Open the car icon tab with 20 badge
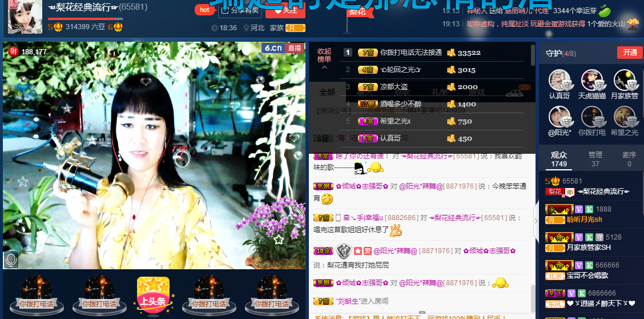The height and width of the screenshot is (319, 644). (x=514, y=93)
